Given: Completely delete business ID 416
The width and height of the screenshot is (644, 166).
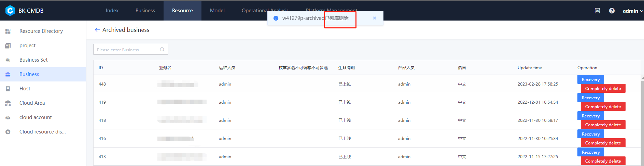Looking at the screenshot, I should click(603, 143).
